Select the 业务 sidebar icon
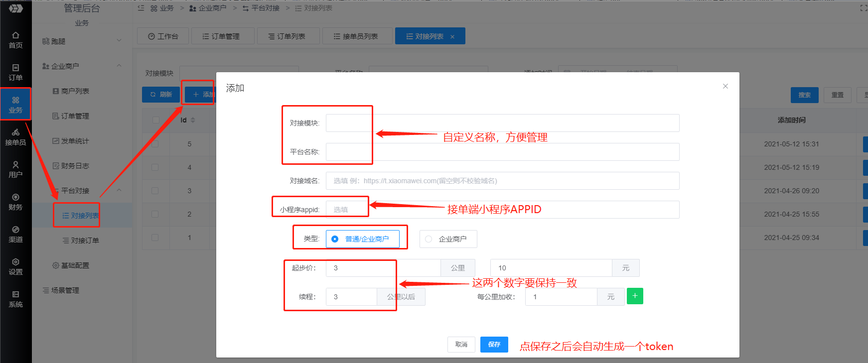 [15, 105]
